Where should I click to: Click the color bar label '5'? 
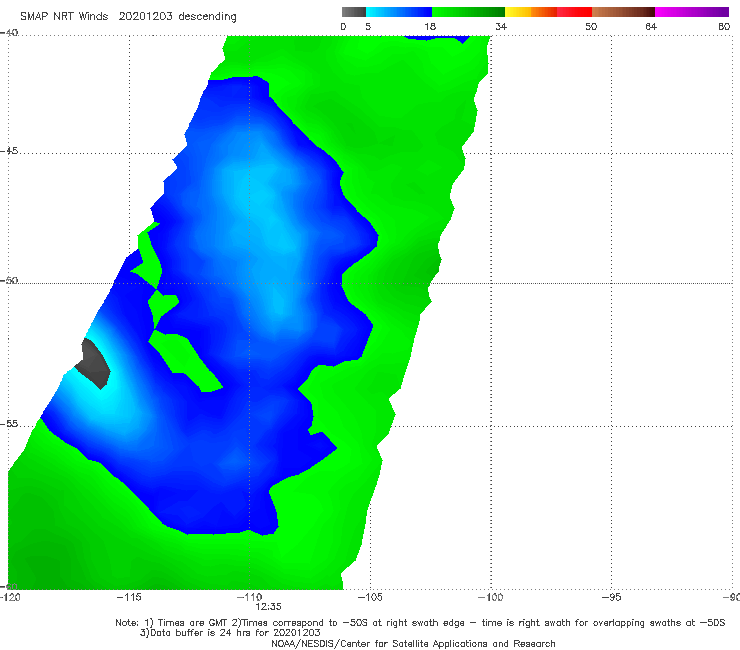click(x=368, y=27)
